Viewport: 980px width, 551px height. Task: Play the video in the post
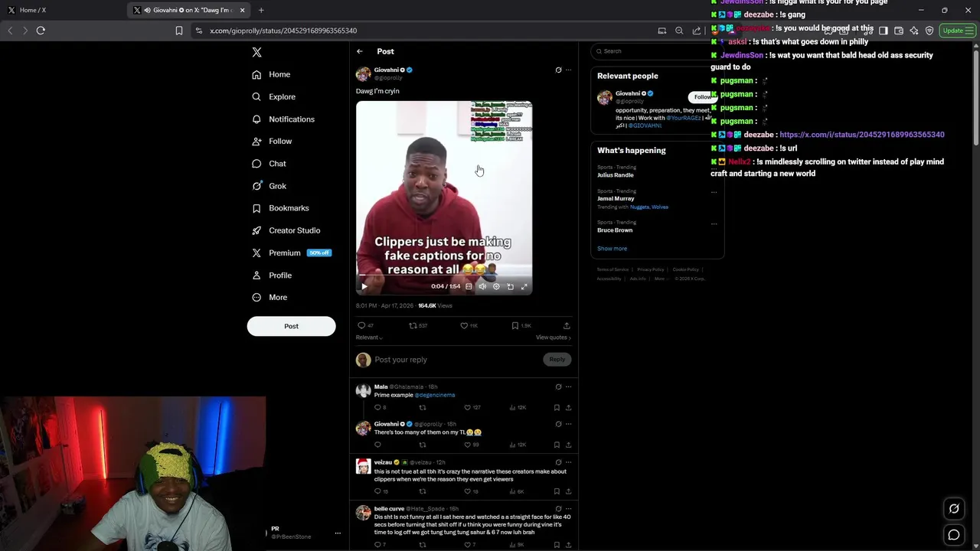click(364, 286)
